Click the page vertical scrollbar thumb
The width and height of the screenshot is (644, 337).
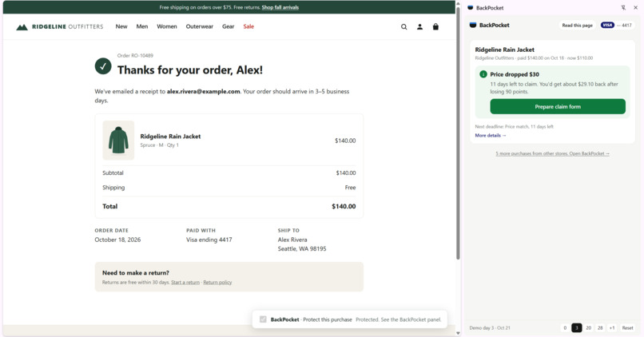(458, 133)
